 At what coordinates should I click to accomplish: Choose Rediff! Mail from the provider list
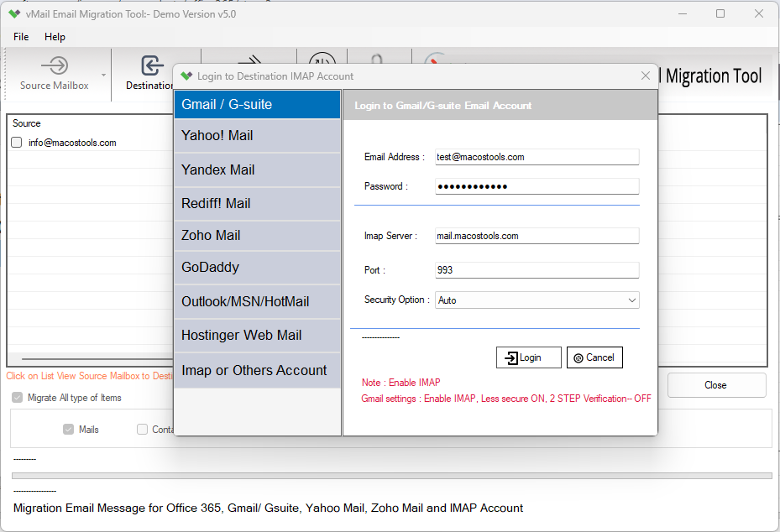(257, 204)
